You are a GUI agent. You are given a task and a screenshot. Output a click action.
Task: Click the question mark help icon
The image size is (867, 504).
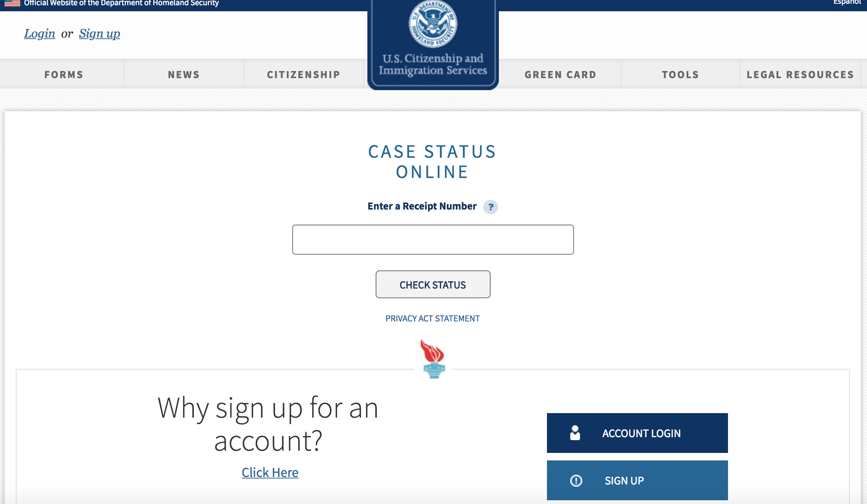[x=491, y=207]
